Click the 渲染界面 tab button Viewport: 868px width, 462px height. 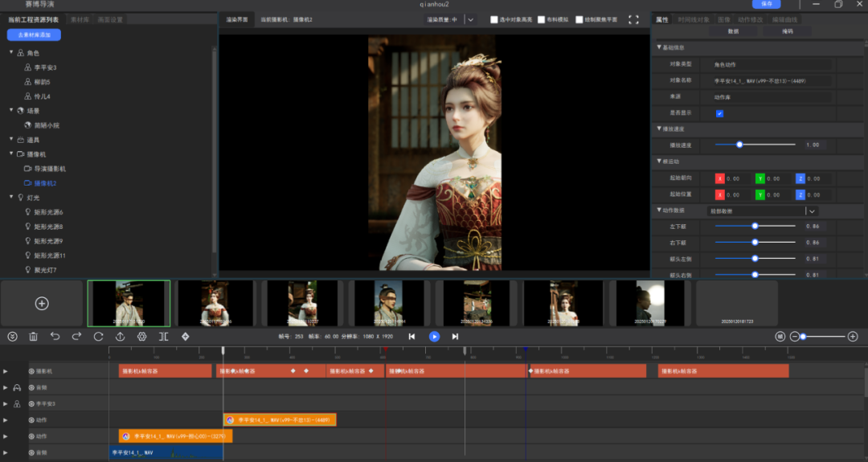(x=237, y=19)
